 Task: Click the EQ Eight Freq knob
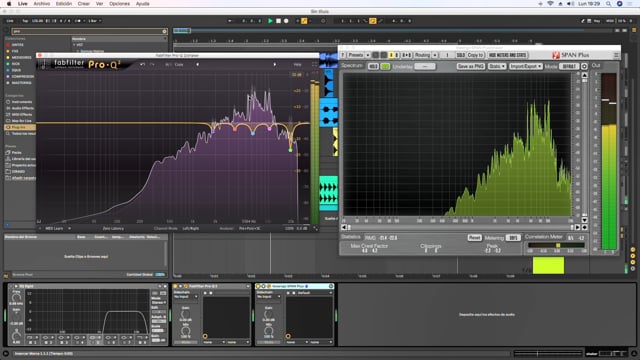[x=16, y=298]
